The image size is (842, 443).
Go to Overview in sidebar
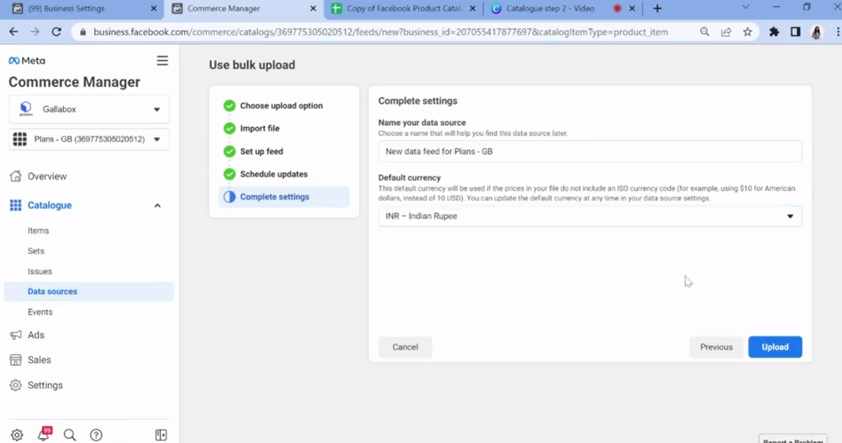pos(47,176)
